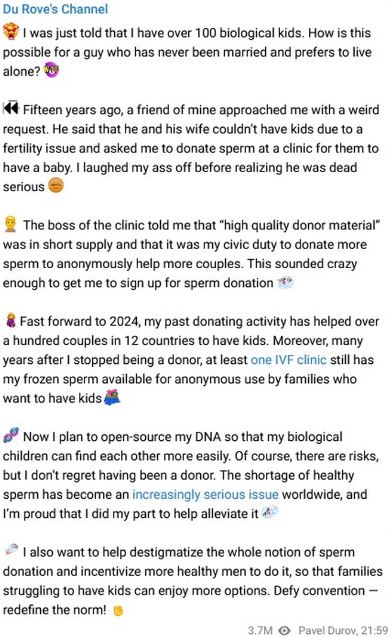
Task: Click the family emoji after 'have kids'
Action: [x=112, y=397]
